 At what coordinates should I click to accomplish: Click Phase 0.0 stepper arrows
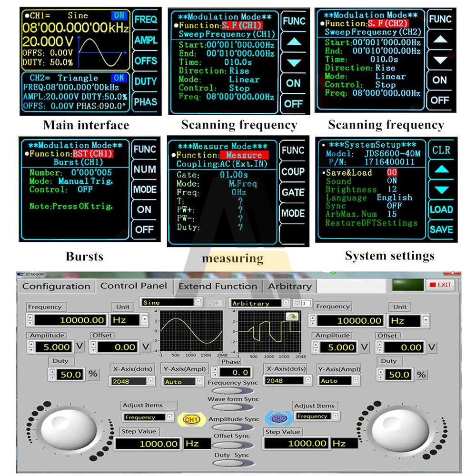tap(215, 372)
